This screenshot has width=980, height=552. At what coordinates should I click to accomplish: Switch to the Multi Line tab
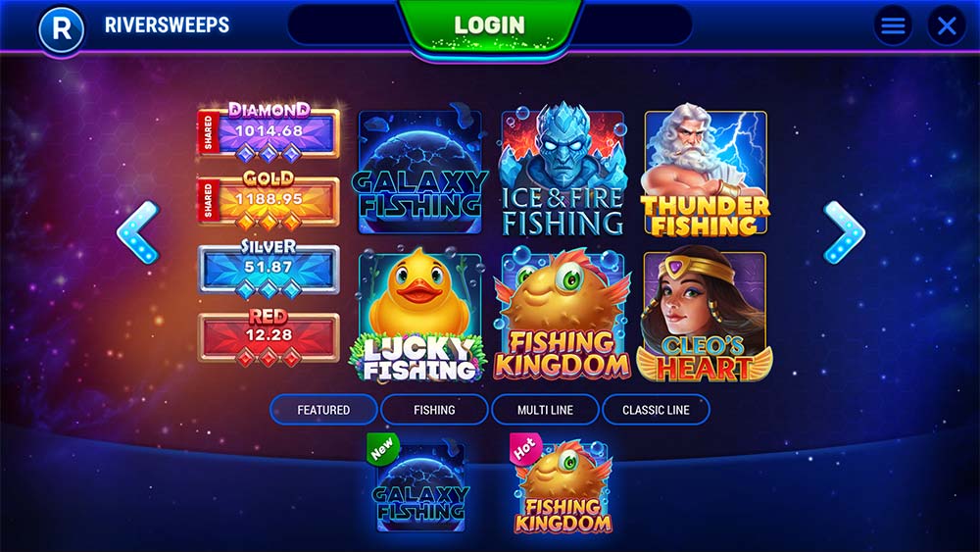pyautogui.click(x=545, y=410)
